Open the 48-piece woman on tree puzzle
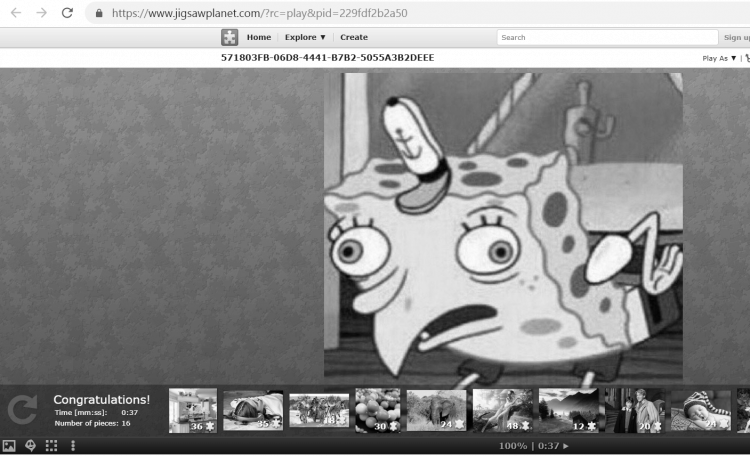Screen dimensions: 750x456 click(x=503, y=411)
